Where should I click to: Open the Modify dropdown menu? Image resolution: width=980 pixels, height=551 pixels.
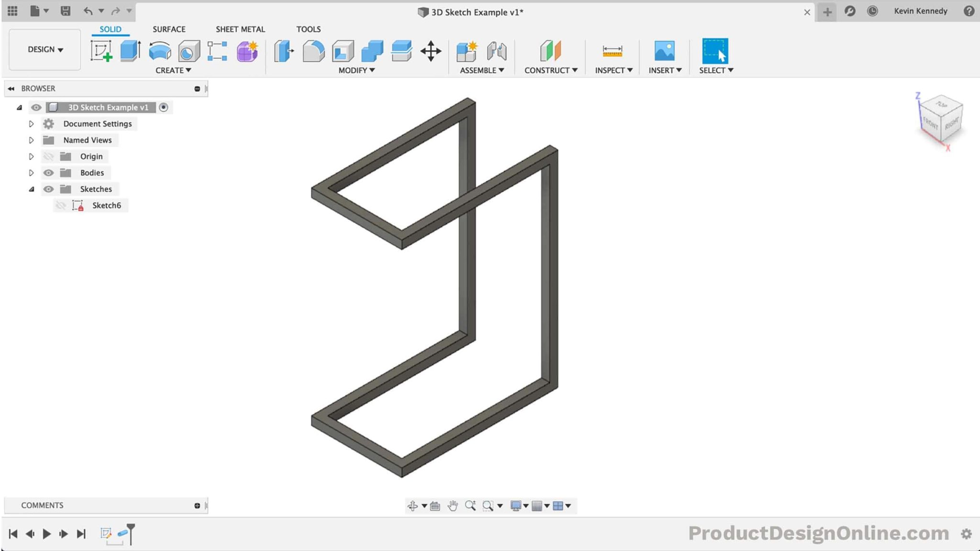click(356, 70)
